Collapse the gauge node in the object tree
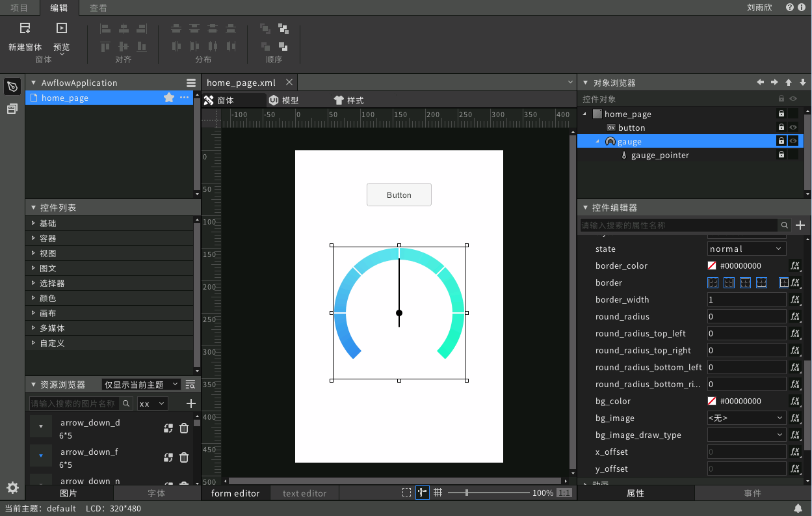The height and width of the screenshot is (516, 812). coord(598,141)
